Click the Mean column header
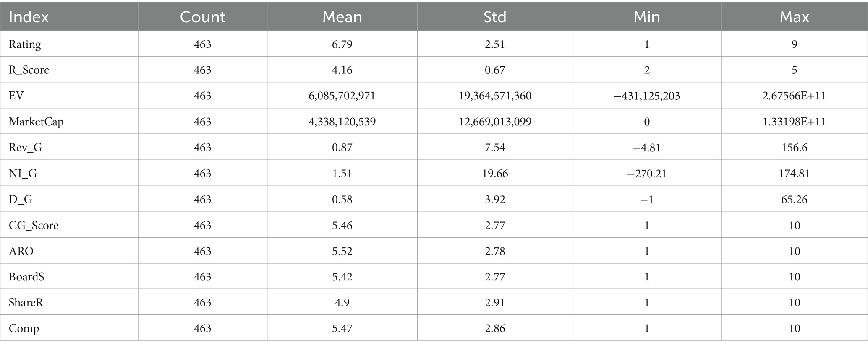The image size is (868, 348). (342, 17)
